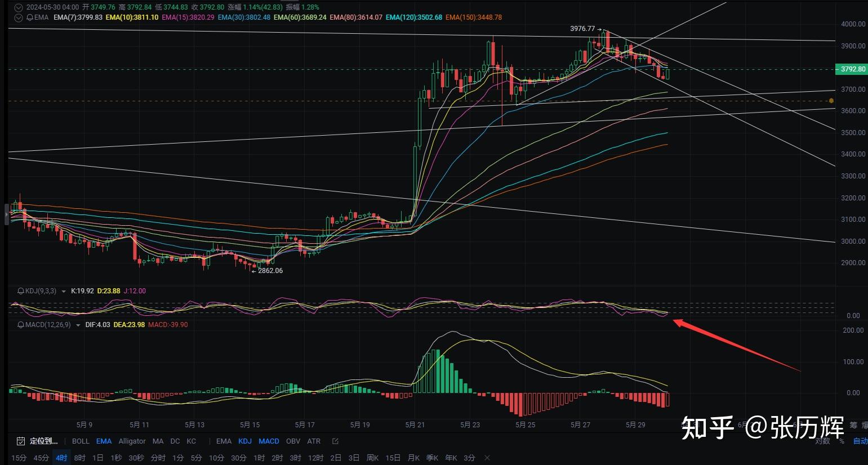Viewport: 868px width, 465px height.
Task: Click the calendar locate-to-date icon
Action: click(21, 441)
